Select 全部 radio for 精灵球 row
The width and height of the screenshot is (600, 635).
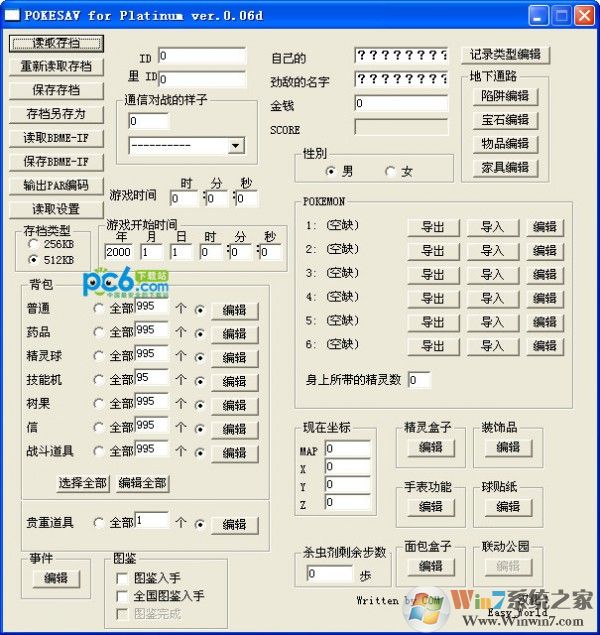pos(98,356)
